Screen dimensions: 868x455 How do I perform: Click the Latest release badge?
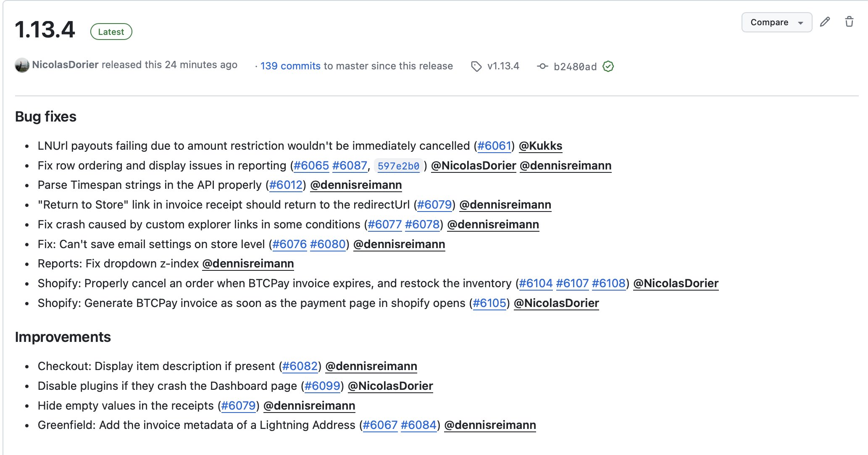[111, 32]
